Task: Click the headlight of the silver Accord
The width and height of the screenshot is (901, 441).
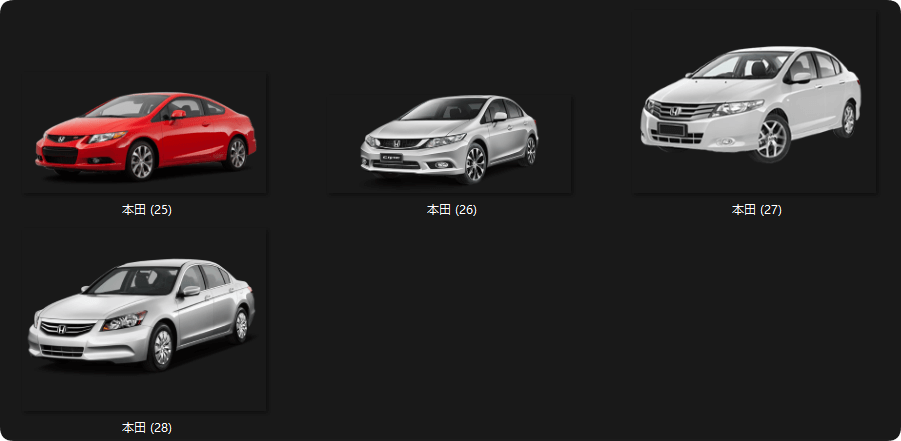Action: (x=124, y=321)
